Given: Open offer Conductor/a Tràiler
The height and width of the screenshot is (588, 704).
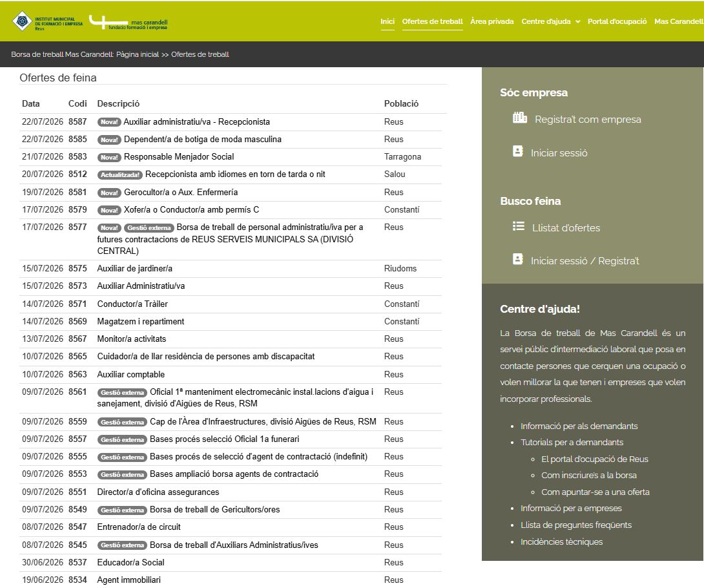Looking at the screenshot, I should pyautogui.click(x=132, y=304).
